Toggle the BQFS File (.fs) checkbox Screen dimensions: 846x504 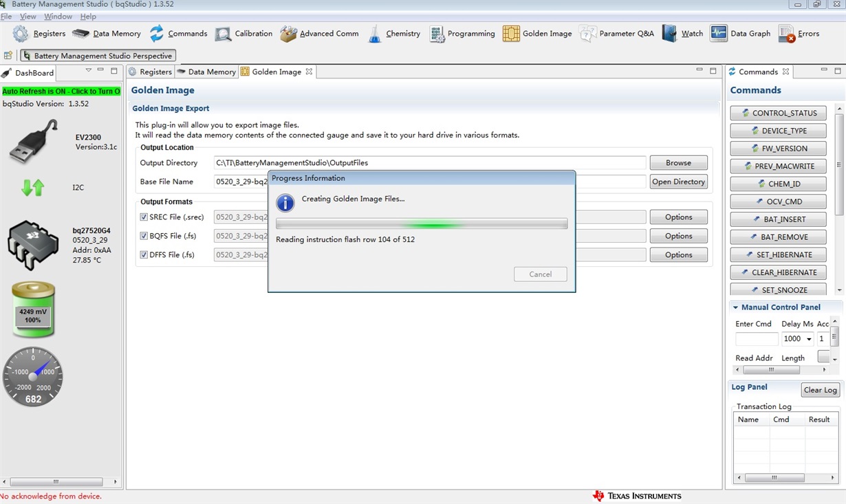point(144,236)
